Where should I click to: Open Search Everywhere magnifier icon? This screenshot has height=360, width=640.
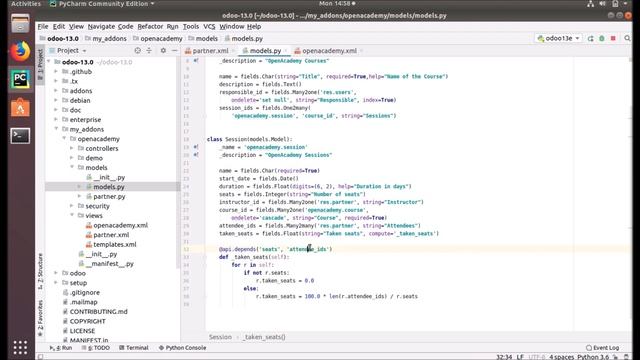(x=627, y=38)
